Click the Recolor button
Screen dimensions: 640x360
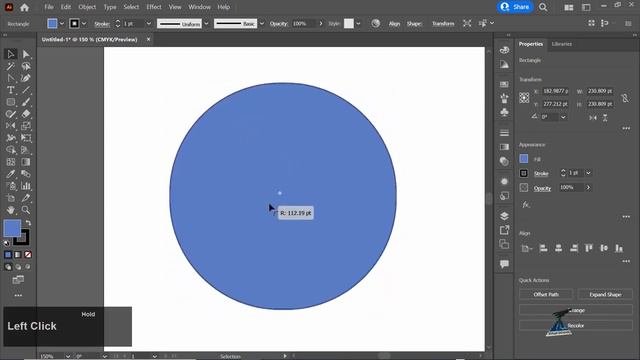point(576,325)
